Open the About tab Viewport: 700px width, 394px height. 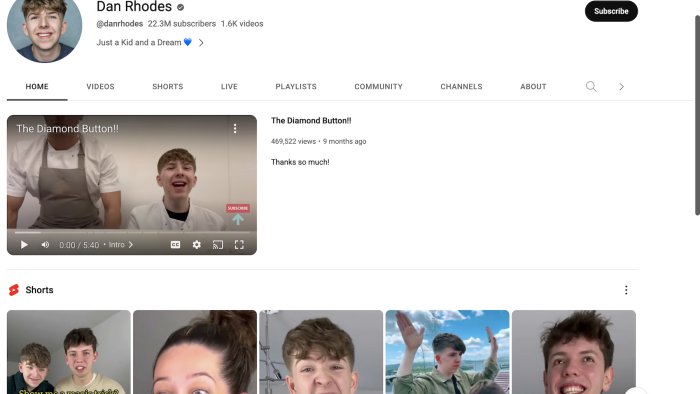point(533,87)
